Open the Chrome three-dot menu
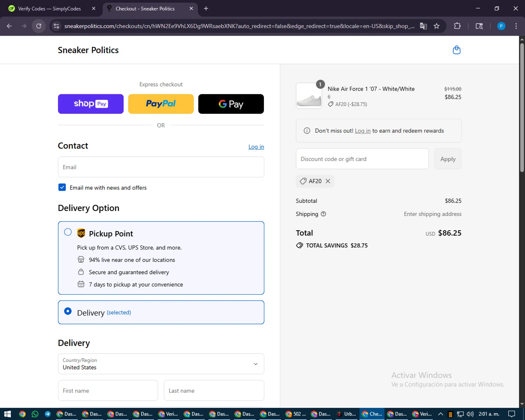 (x=516, y=26)
